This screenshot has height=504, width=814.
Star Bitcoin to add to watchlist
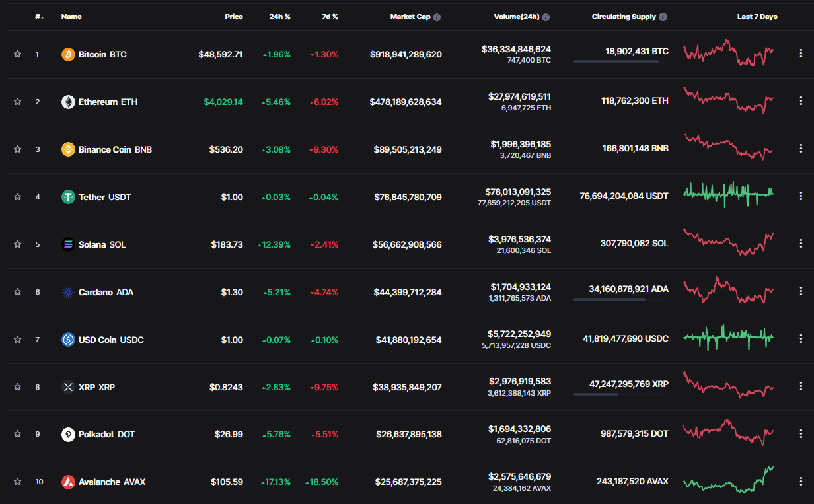click(x=18, y=54)
